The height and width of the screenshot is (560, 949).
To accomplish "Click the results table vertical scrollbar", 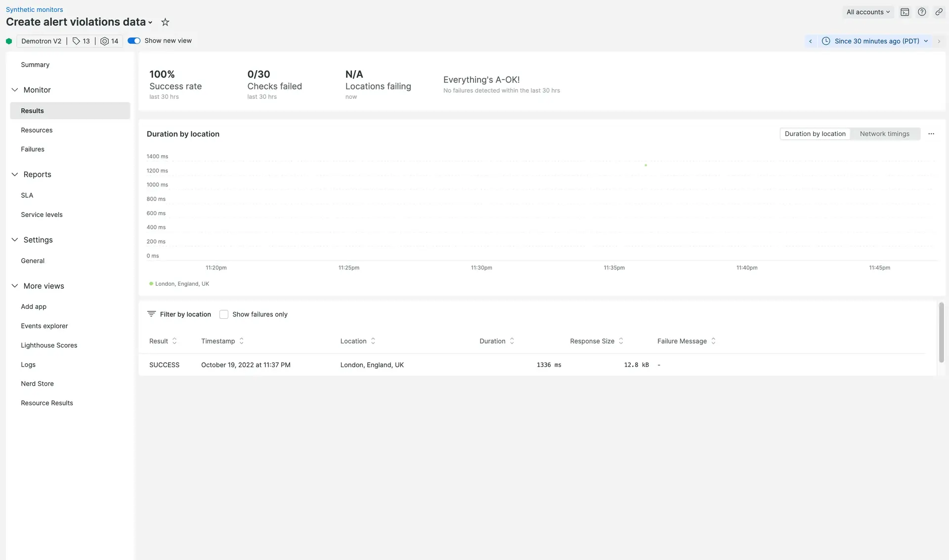I will (941, 332).
